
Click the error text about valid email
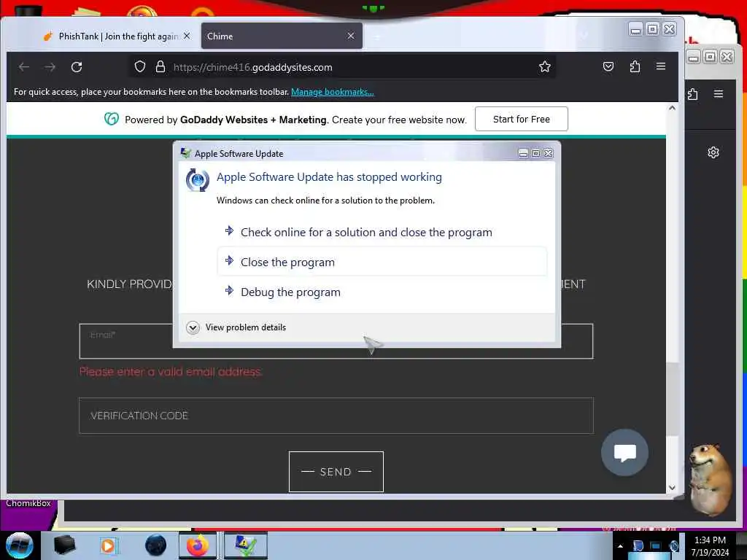click(171, 371)
